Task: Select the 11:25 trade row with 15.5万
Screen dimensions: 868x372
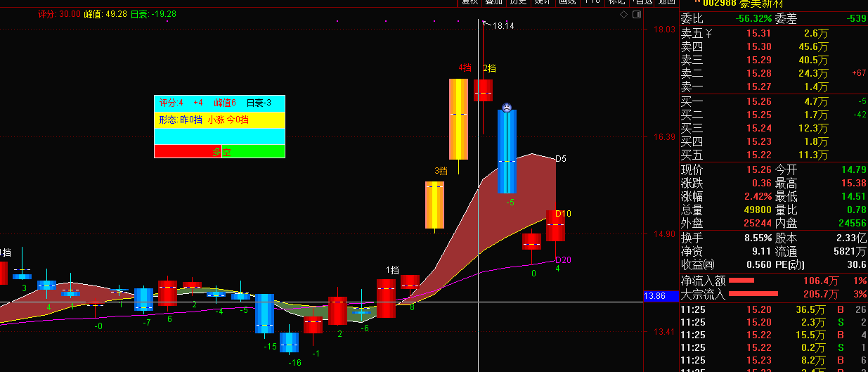Action: [x=774, y=335]
